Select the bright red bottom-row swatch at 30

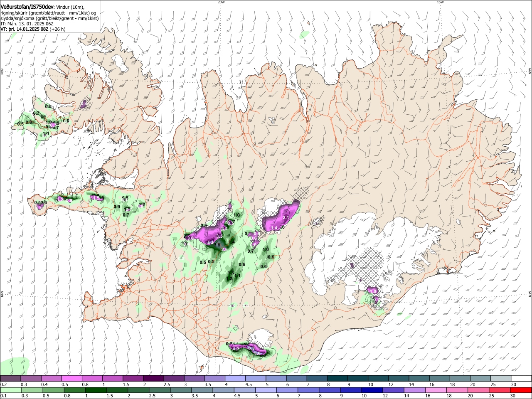point(521,390)
